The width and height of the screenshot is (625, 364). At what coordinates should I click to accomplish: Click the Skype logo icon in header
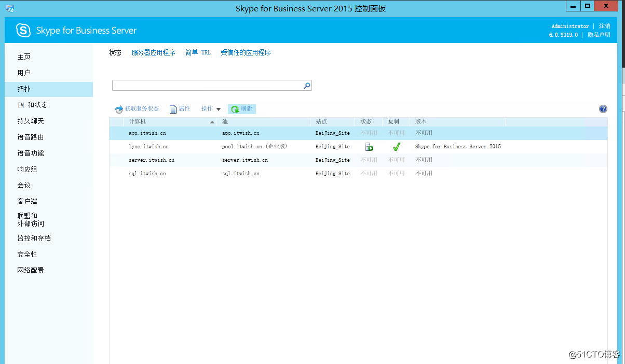click(x=23, y=31)
